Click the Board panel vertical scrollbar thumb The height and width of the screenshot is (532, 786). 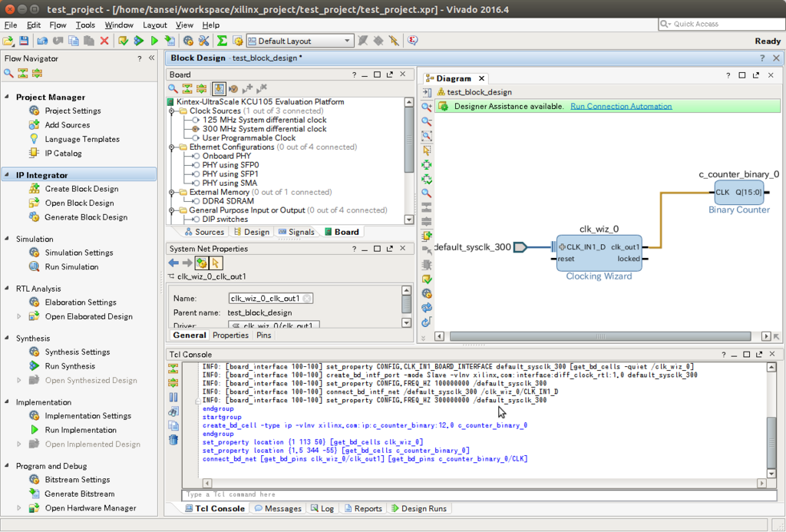click(x=409, y=141)
